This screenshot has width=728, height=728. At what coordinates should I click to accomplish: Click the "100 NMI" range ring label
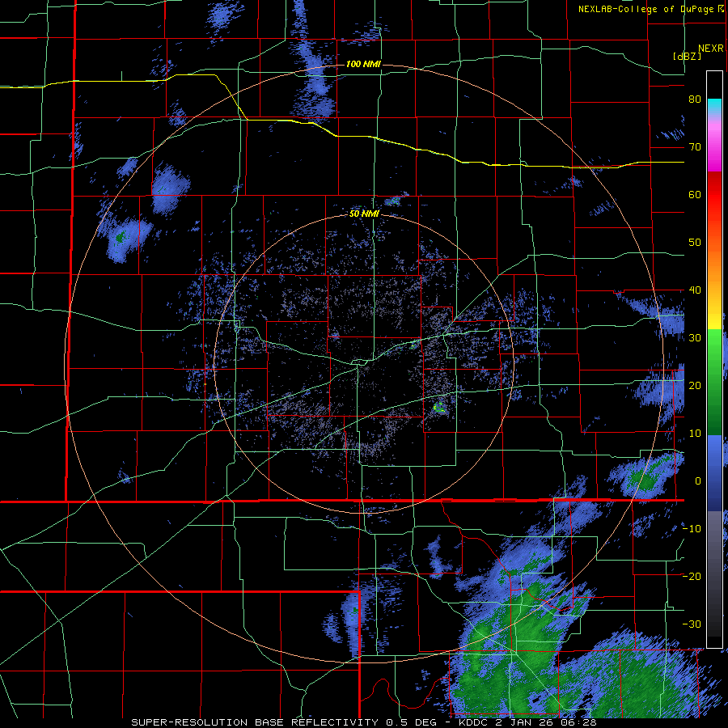[363, 64]
